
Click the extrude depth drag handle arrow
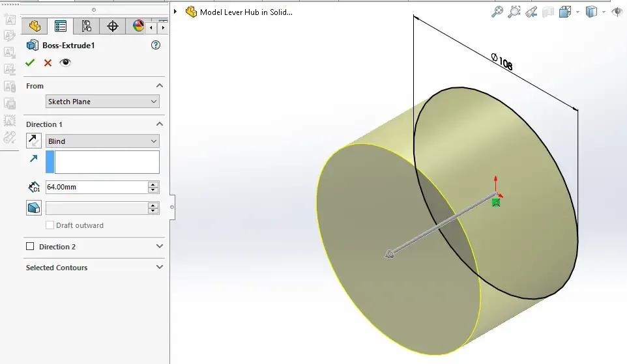390,254
